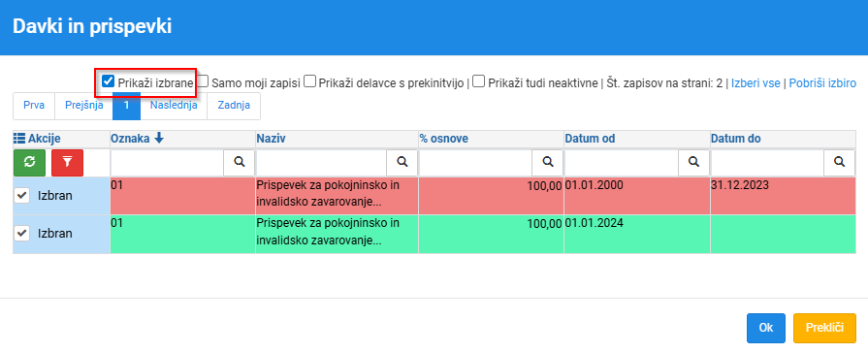The height and width of the screenshot is (353, 868).
Task: Click the search icon in % osnove filter
Action: coord(548,162)
